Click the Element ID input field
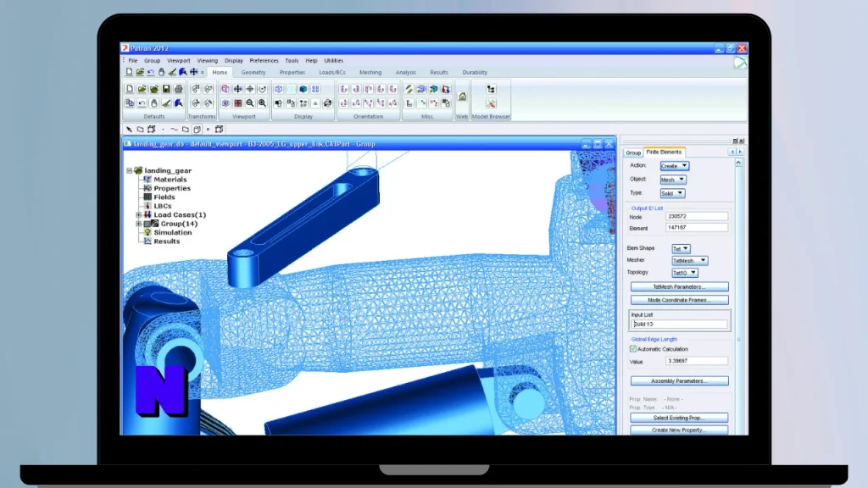The height and width of the screenshot is (488, 868). click(x=697, y=228)
